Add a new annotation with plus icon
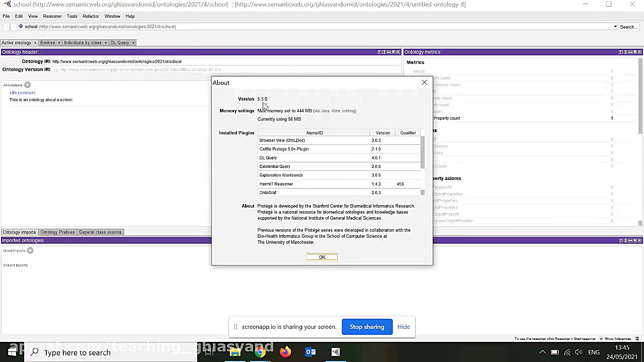Viewport: 644px width, 362px height. click(27, 85)
